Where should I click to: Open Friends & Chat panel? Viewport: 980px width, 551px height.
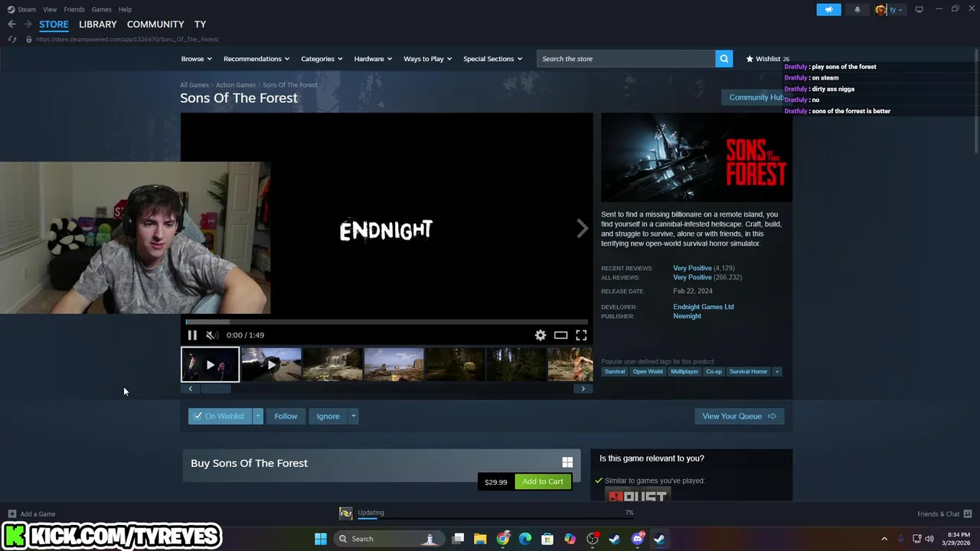pyautogui.click(x=944, y=514)
